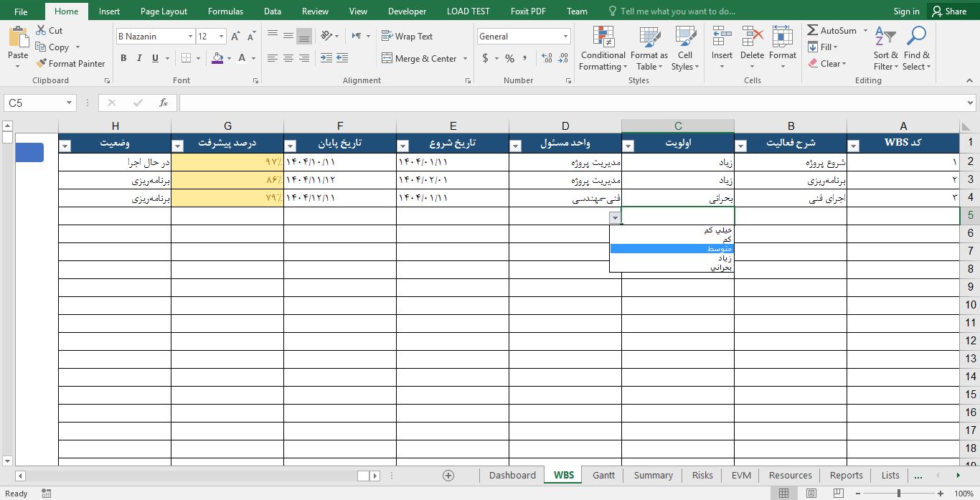Click the Format Painter icon
The width and height of the screenshot is (980, 500).
pyautogui.click(x=42, y=64)
